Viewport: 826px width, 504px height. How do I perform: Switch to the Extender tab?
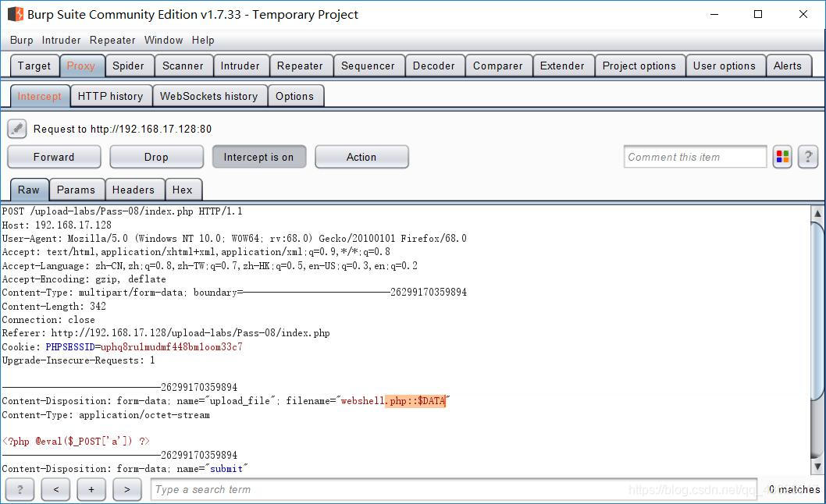tap(562, 66)
